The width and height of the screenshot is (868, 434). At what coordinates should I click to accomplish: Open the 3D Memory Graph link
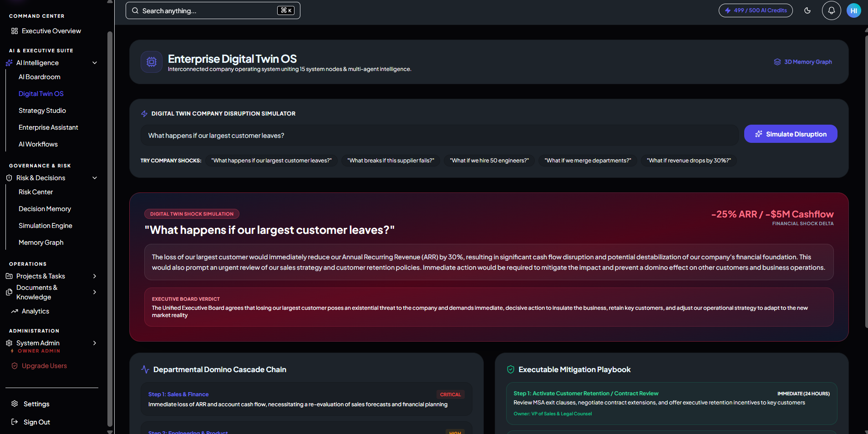(x=803, y=62)
